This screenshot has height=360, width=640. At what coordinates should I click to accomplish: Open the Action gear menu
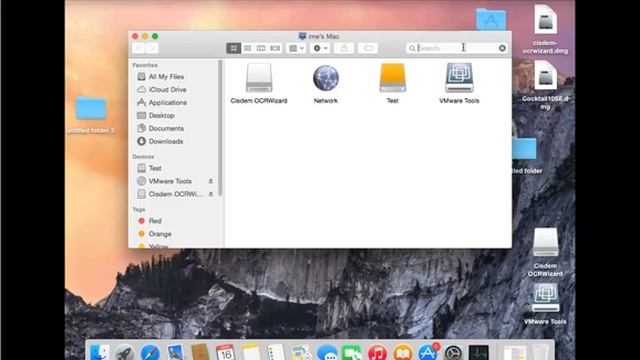[320, 48]
